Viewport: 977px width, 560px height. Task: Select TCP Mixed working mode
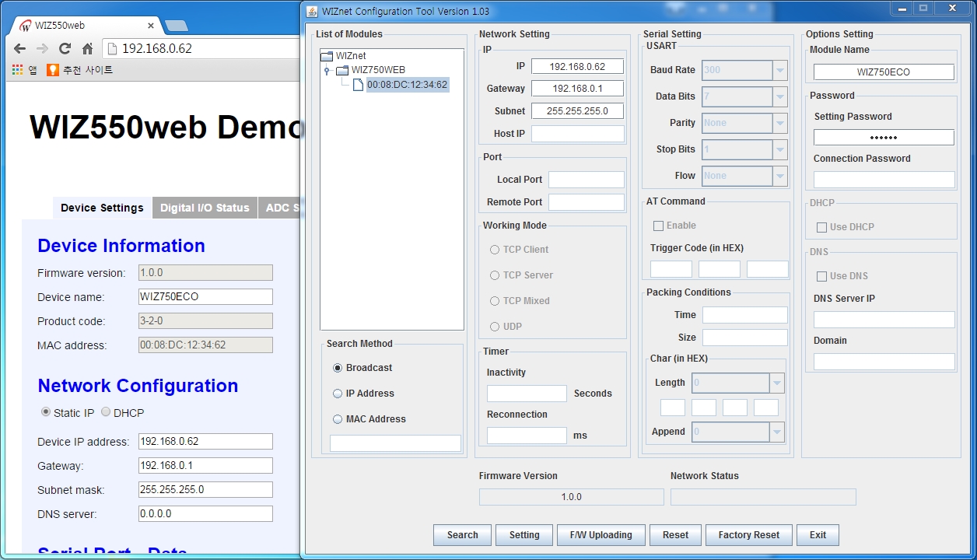point(495,301)
